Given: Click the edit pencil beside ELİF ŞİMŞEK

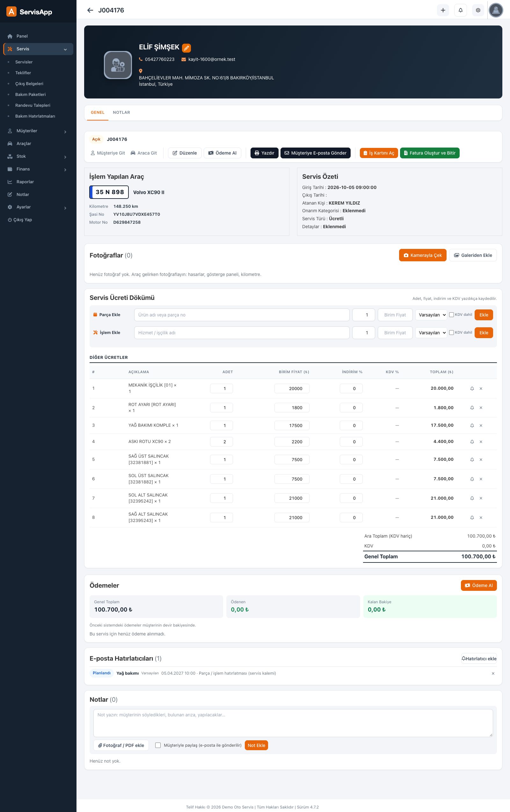Looking at the screenshot, I should point(186,48).
